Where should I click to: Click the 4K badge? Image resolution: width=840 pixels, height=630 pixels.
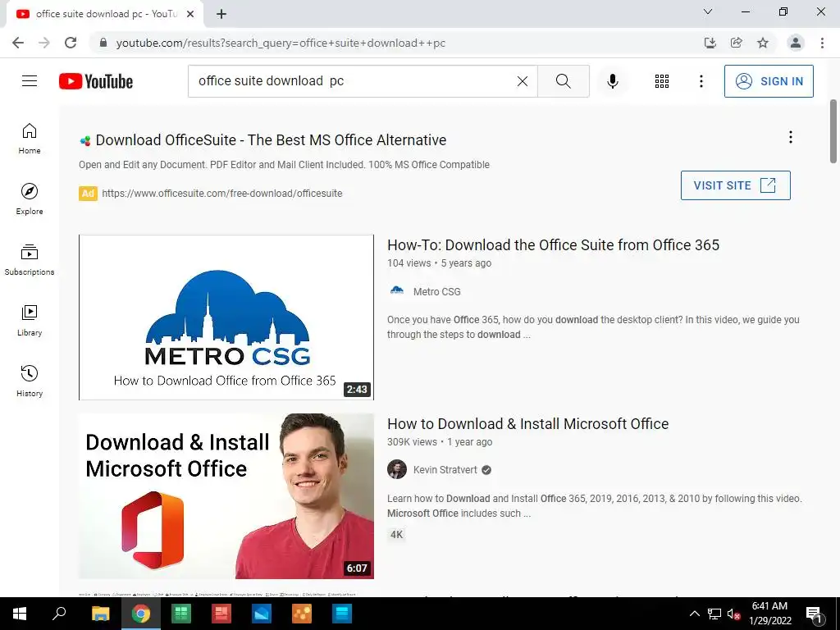coord(396,535)
